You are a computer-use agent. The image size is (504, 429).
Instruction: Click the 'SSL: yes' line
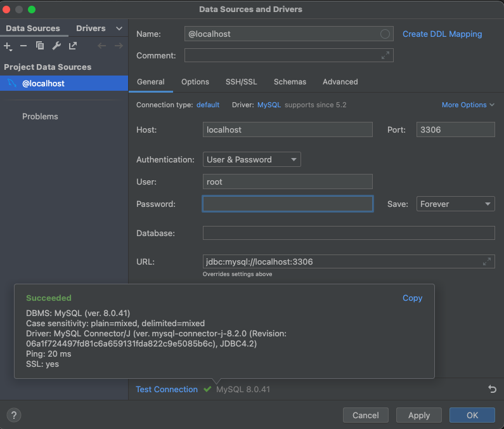tap(42, 364)
